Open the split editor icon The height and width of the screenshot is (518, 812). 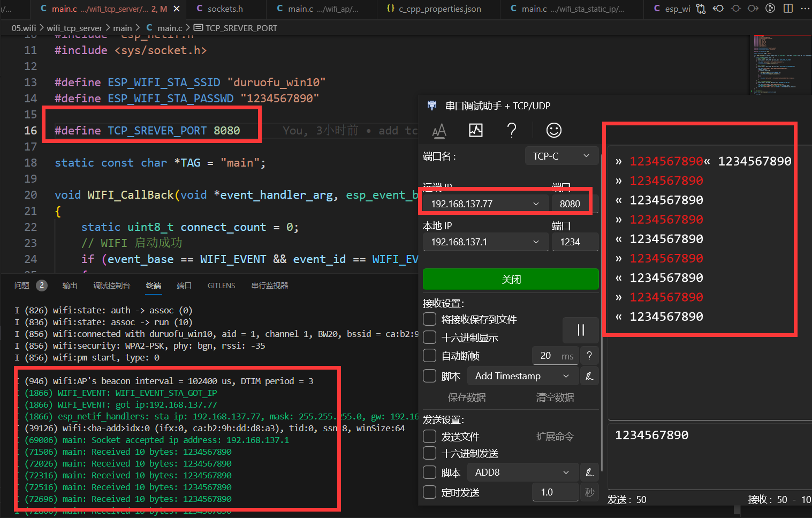point(788,9)
